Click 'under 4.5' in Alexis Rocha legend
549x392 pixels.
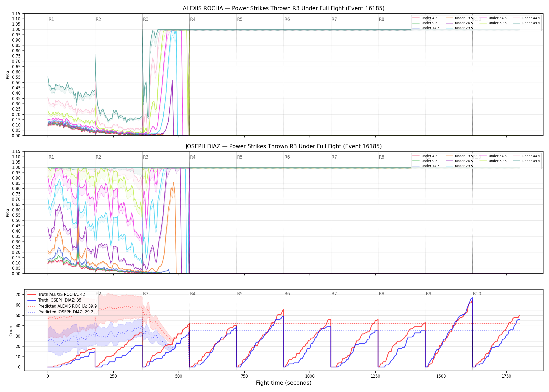(x=429, y=18)
